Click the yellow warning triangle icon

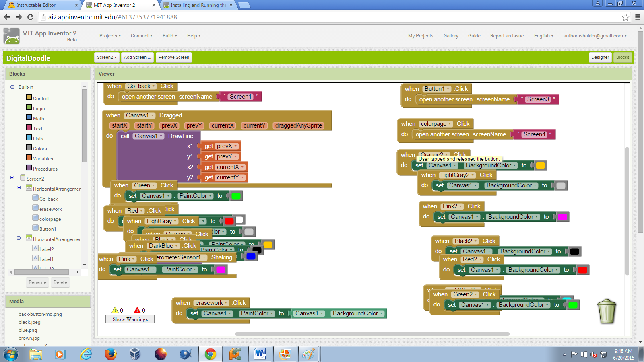pyautogui.click(x=115, y=310)
